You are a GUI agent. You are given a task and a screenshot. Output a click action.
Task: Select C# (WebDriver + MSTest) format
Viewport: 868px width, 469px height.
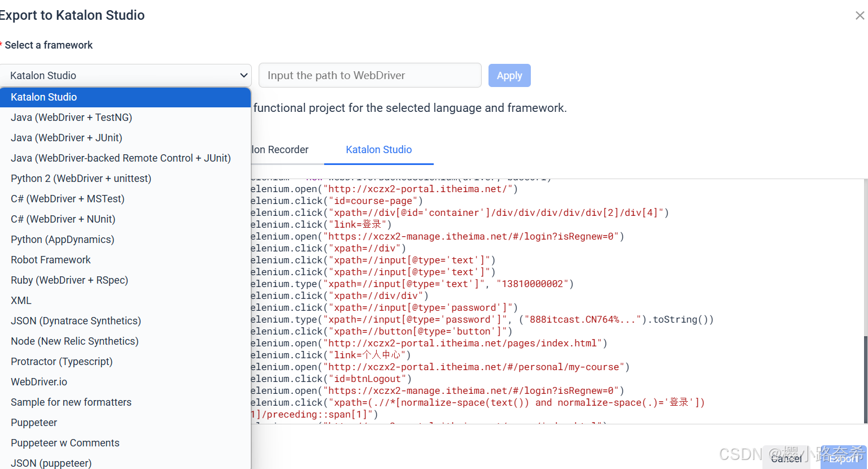click(x=125, y=199)
